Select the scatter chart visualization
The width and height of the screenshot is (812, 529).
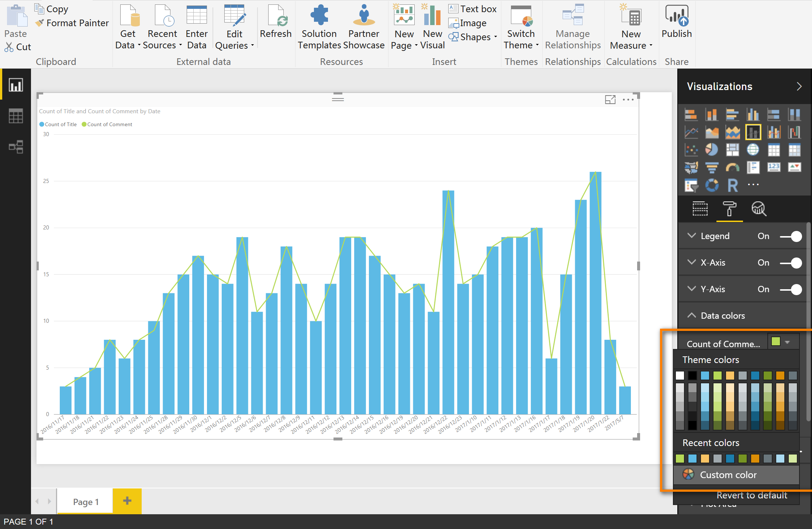[691, 149]
